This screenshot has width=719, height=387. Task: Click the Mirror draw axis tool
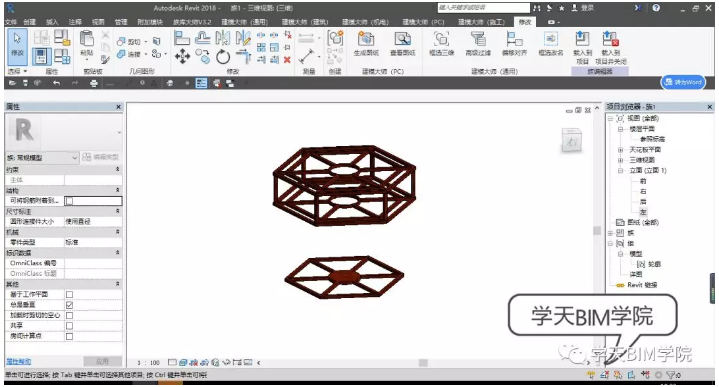(243, 38)
